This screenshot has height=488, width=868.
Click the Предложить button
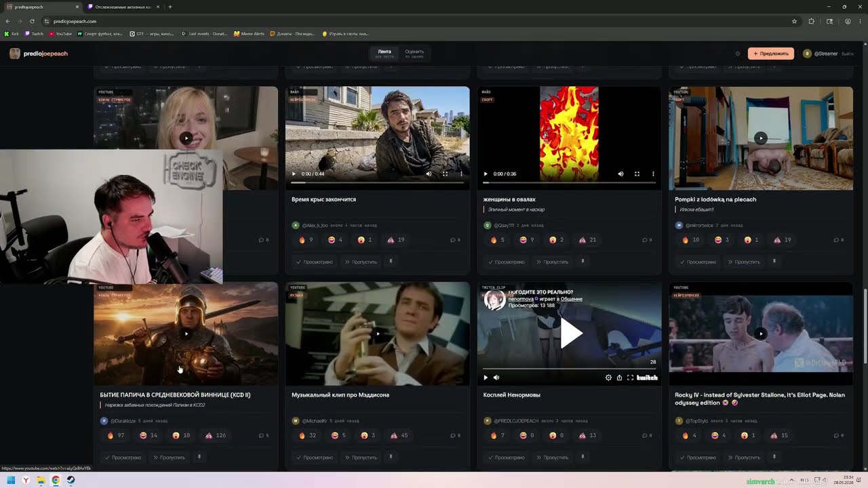click(x=771, y=54)
